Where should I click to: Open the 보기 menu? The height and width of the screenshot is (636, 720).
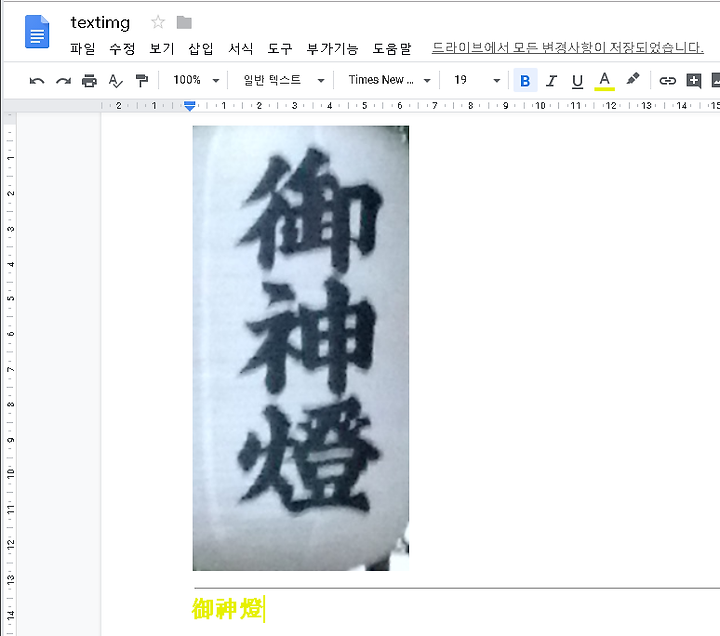click(x=162, y=48)
